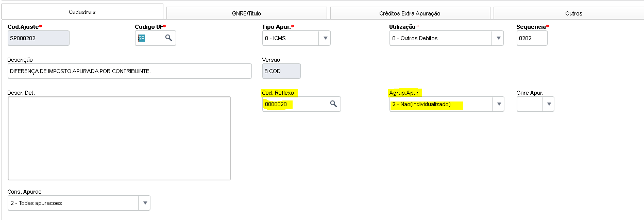Click the Cod.Ajuste field SP000202
The height and width of the screenshot is (220, 644).
click(x=39, y=38)
